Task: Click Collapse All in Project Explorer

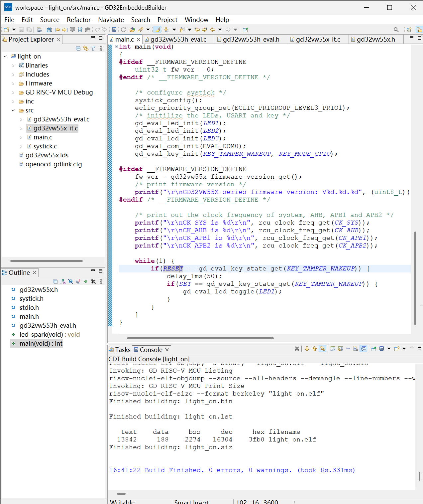Action: pos(78,49)
